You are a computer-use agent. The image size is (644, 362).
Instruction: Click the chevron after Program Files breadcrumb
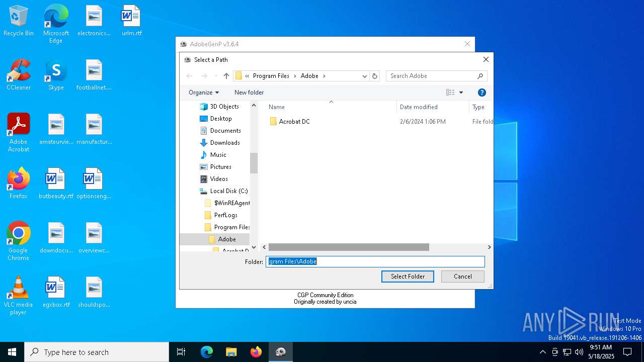coord(295,76)
